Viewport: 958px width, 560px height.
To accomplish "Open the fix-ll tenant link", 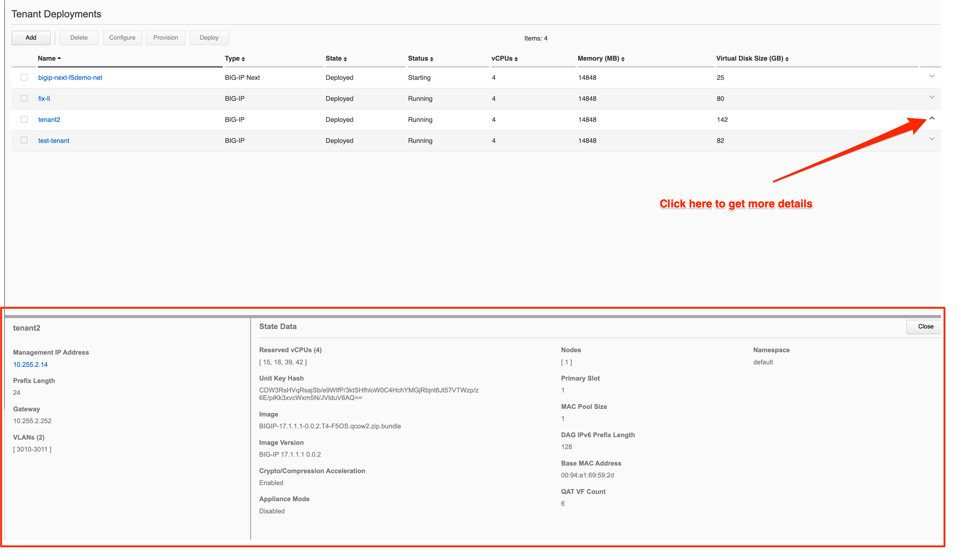I will coord(44,98).
